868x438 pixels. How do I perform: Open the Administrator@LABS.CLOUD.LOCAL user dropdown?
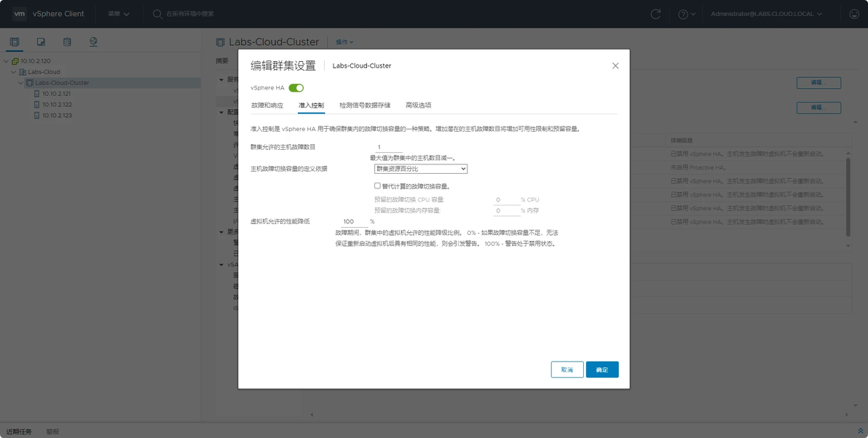click(x=766, y=14)
